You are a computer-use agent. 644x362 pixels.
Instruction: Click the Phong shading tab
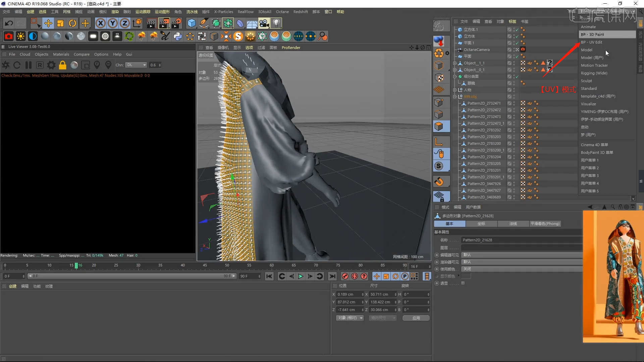(x=545, y=224)
